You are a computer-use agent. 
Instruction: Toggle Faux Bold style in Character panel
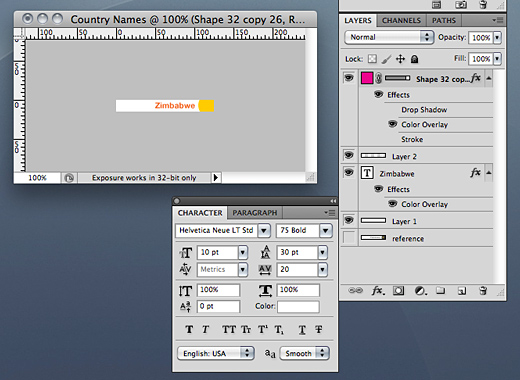189,330
